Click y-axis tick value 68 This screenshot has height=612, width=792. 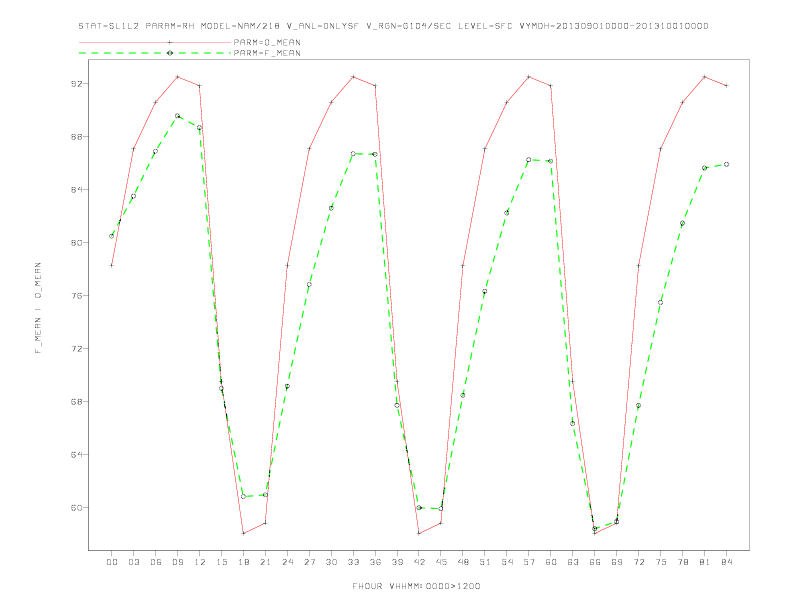click(76, 402)
